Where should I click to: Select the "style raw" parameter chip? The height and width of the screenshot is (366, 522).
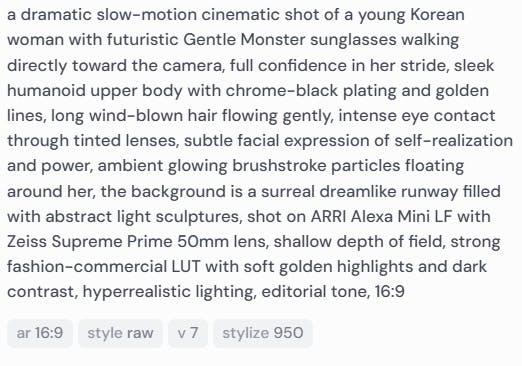[x=120, y=333]
